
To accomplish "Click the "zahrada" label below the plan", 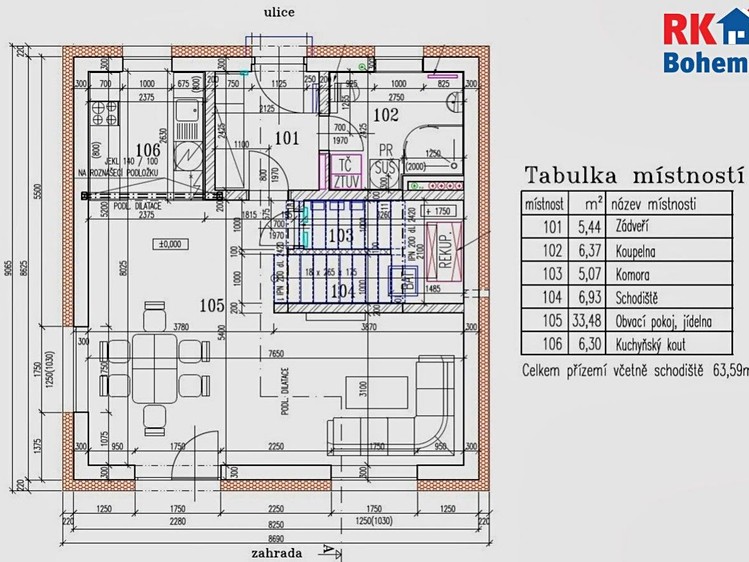I will (277, 553).
